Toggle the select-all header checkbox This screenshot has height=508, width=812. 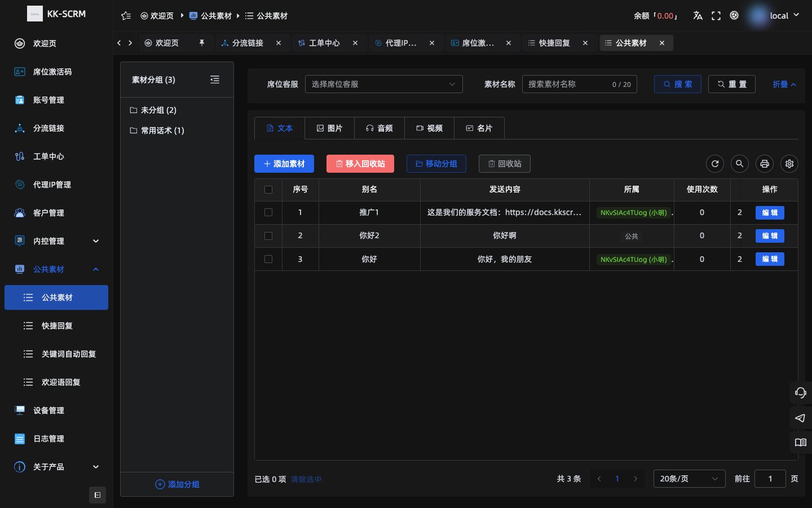[268, 190]
